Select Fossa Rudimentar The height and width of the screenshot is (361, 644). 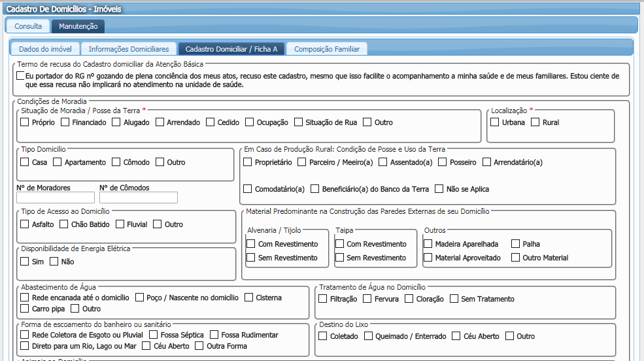point(214,334)
